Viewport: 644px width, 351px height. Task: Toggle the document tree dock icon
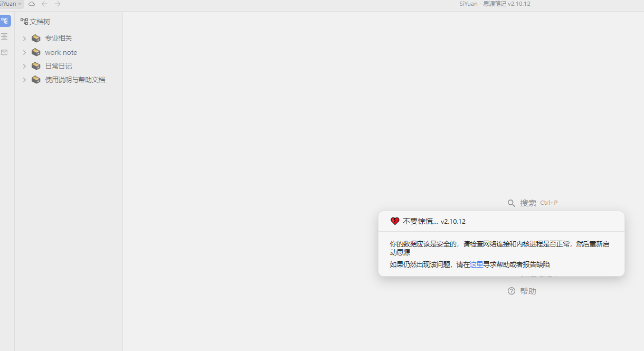coord(5,21)
